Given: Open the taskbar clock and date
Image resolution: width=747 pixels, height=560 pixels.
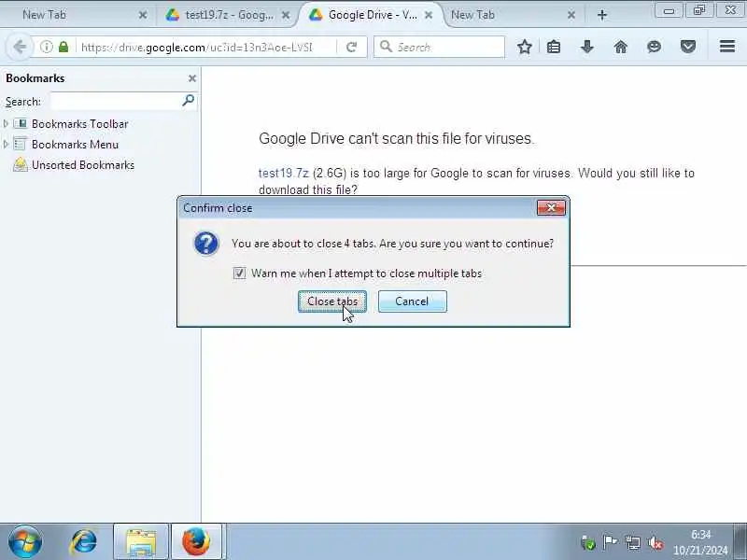Looking at the screenshot, I should 700,542.
